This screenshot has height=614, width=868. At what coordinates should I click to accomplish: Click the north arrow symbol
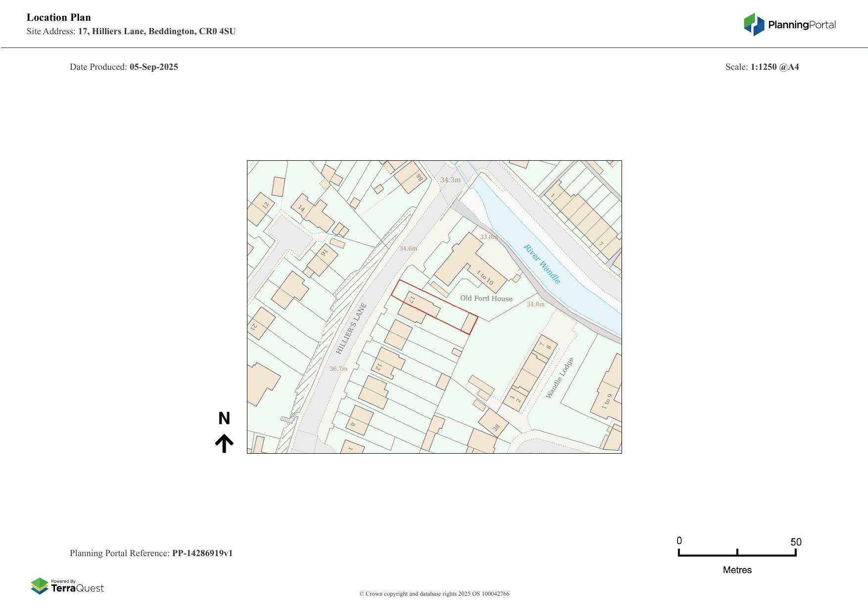pos(224,444)
